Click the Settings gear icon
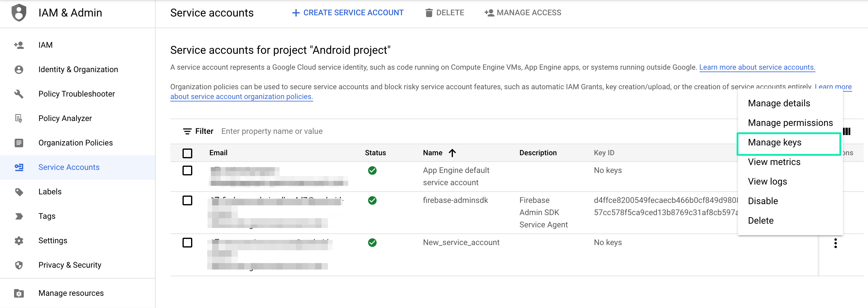 pos(19,240)
